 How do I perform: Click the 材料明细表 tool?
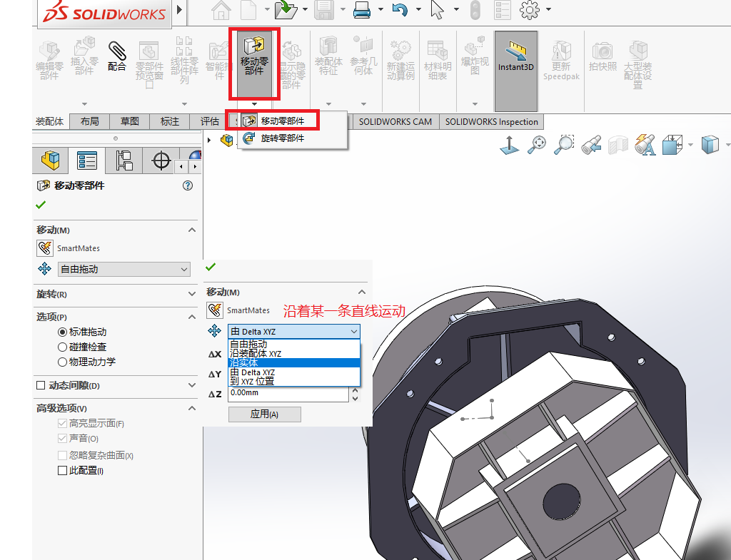coord(438,61)
